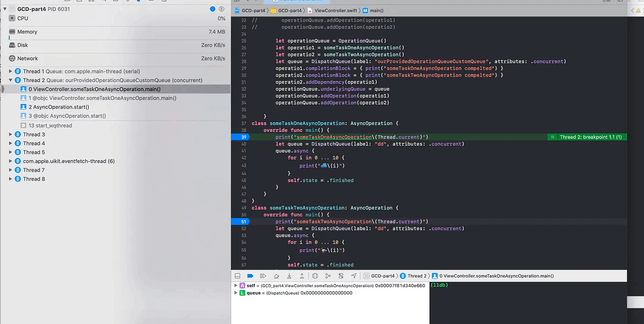644x324 pixels.
Task: Click the Step Into debug button
Action: coord(289,276)
